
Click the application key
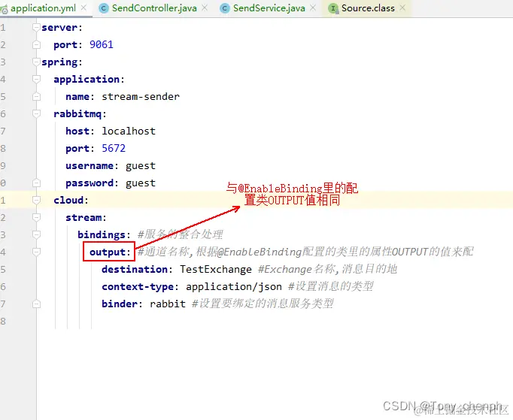point(87,80)
